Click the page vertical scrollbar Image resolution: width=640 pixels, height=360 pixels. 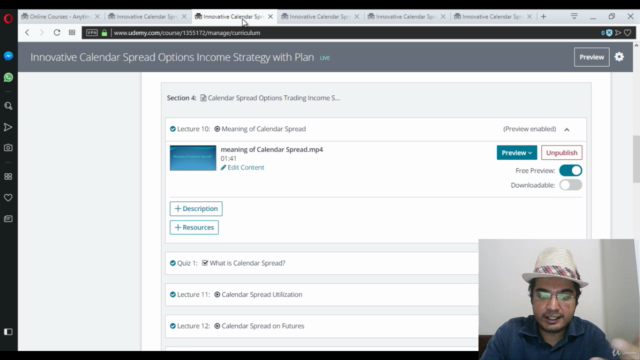[x=636, y=159]
